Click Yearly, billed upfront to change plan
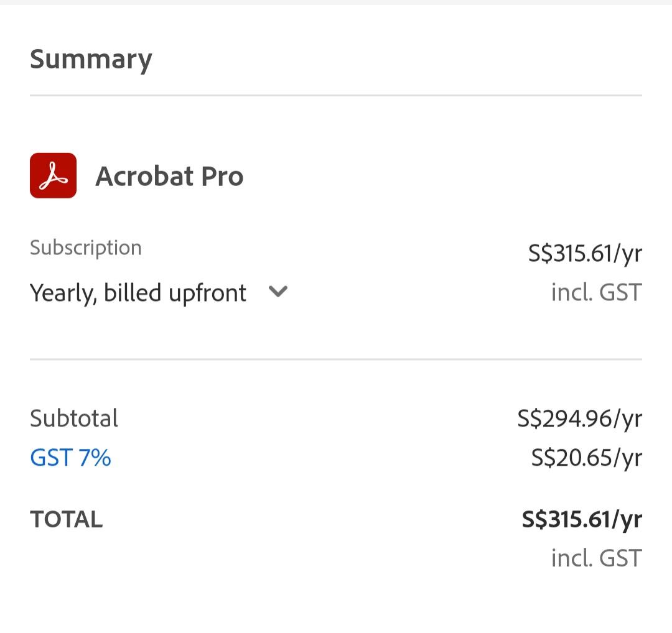 pyautogui.click(x=138, y=292)
